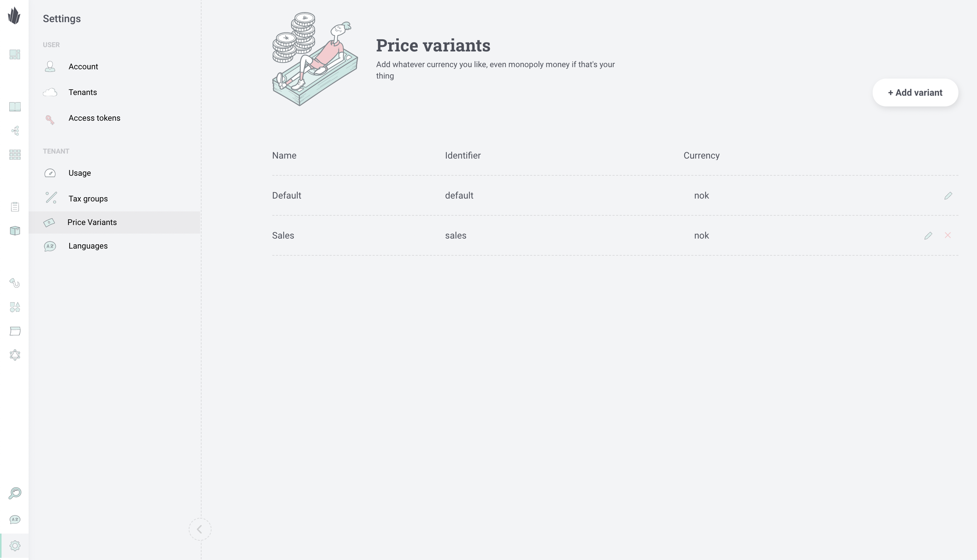Image resolution: width=977 pixels, height=560 pixels.
Task: Open the language translate icon in rail
Action: (x=15, y=520)
